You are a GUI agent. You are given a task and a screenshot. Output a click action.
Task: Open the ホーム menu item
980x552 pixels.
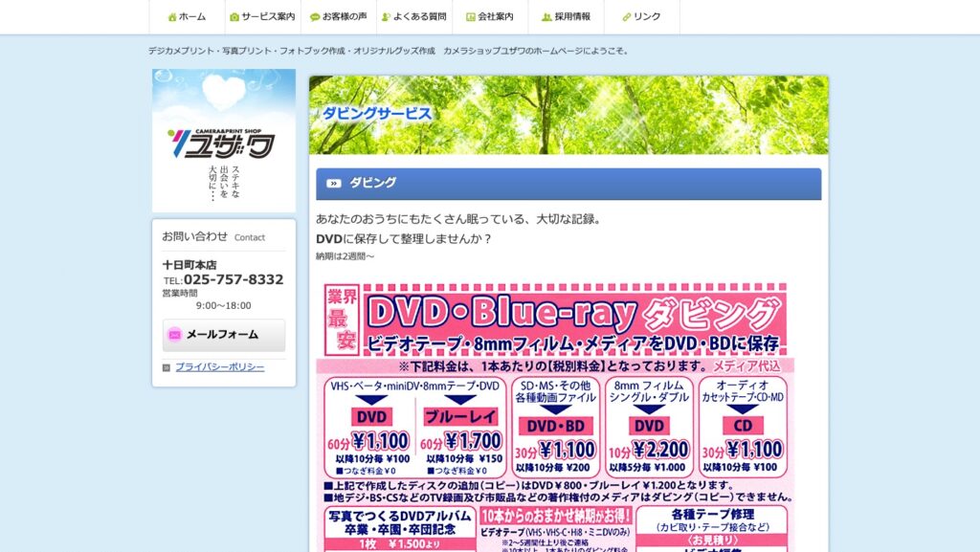(192, 17)
